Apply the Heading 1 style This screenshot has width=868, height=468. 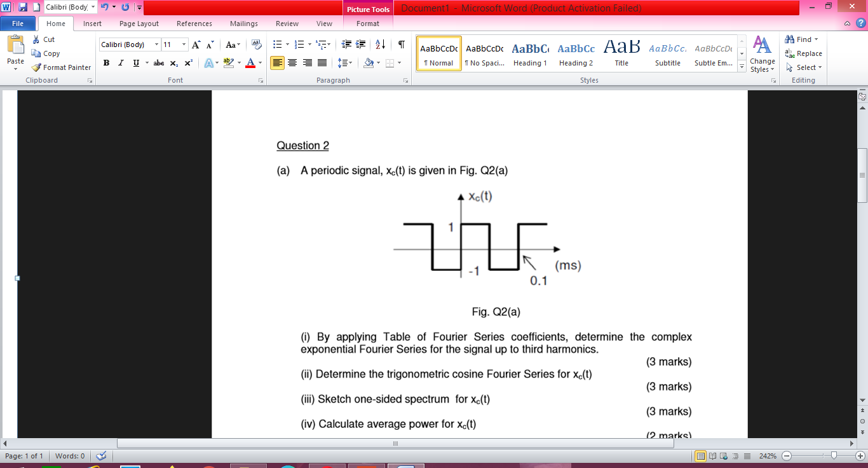[530, 54]
